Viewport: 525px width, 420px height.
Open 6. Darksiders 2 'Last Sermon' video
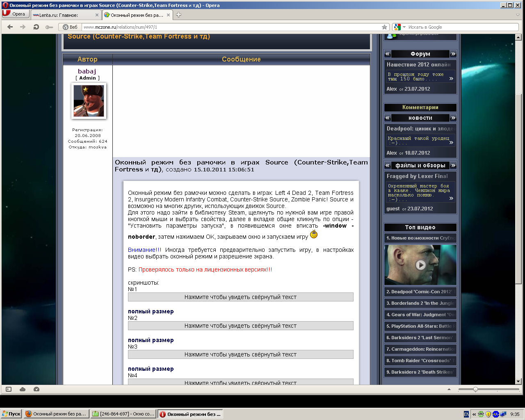(x=420, y=338)
